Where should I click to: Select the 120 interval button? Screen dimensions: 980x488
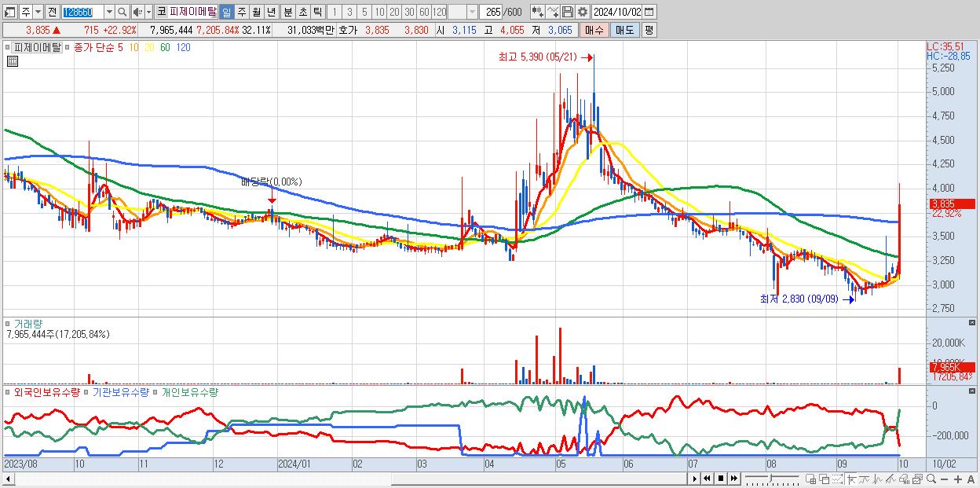[x=439, y=12]
